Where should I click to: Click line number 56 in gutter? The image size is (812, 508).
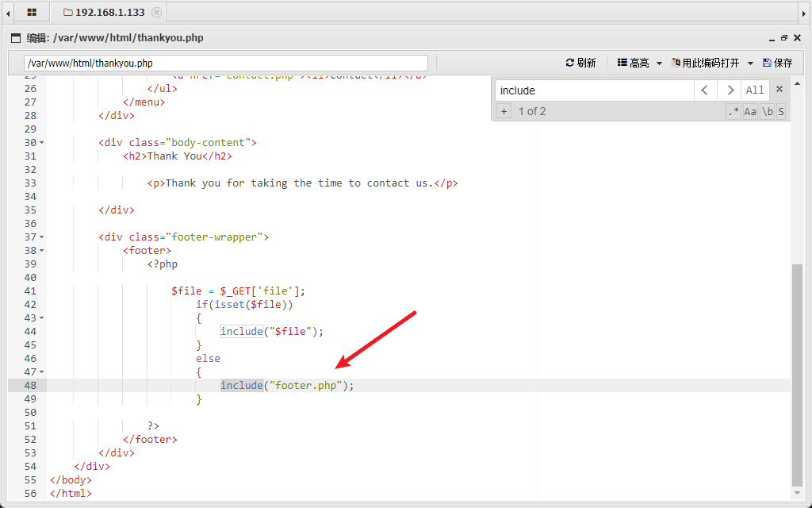pos(30,493)
